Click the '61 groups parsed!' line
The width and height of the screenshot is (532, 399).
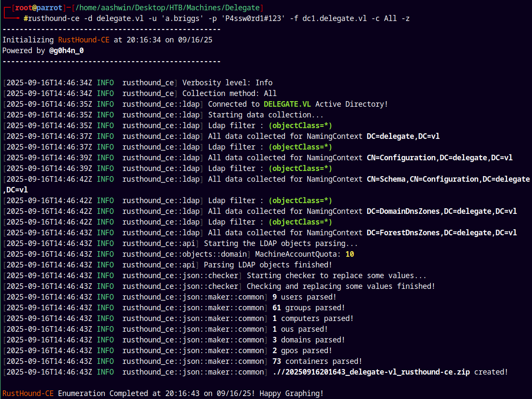click(308, 308)
